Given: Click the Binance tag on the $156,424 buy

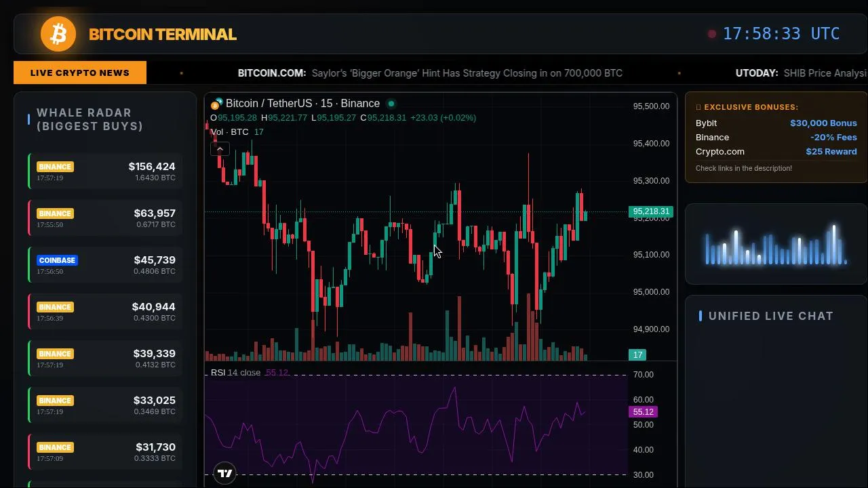Looking at the screenshot, I should pyautogui.click(x=55, y=167).
